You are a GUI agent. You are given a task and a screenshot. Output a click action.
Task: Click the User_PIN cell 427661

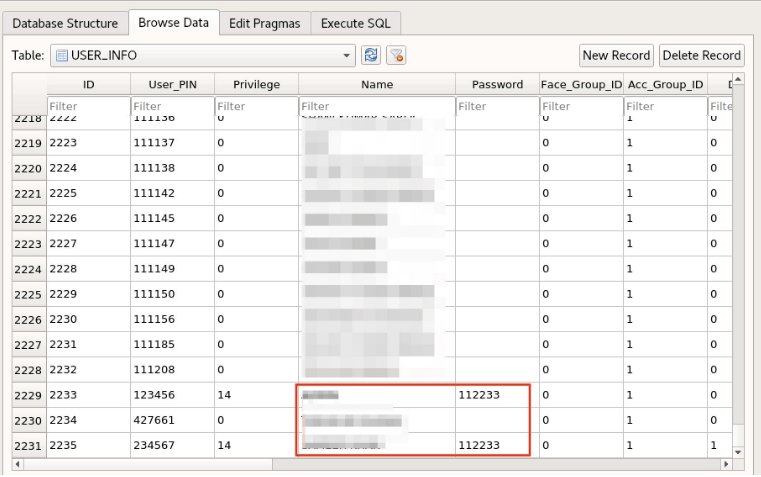[x=172, y=420]
